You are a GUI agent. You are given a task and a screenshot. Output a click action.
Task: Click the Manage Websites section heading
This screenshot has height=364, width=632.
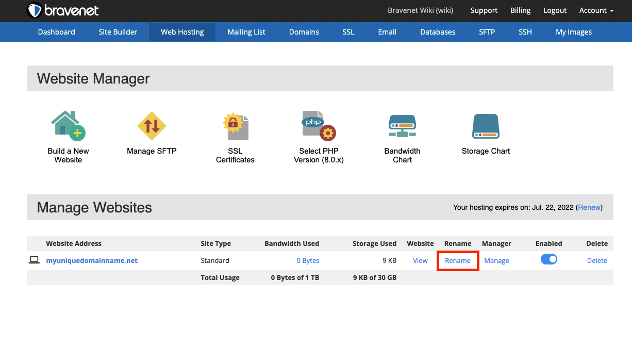click(94, 207)
